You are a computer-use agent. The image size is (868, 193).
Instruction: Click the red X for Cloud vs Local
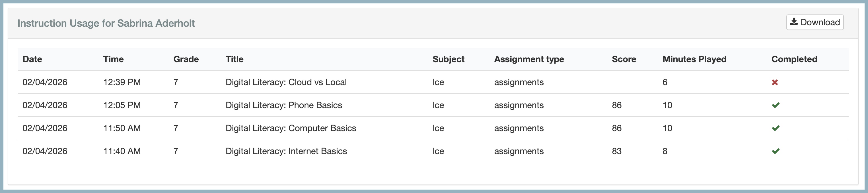775,82
